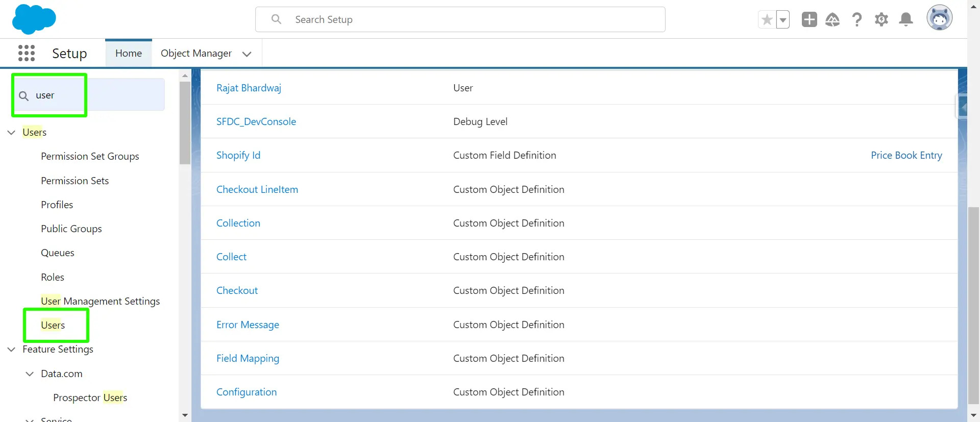
Task: Click the favorites star icon
Action: click(x=767, y=20)
